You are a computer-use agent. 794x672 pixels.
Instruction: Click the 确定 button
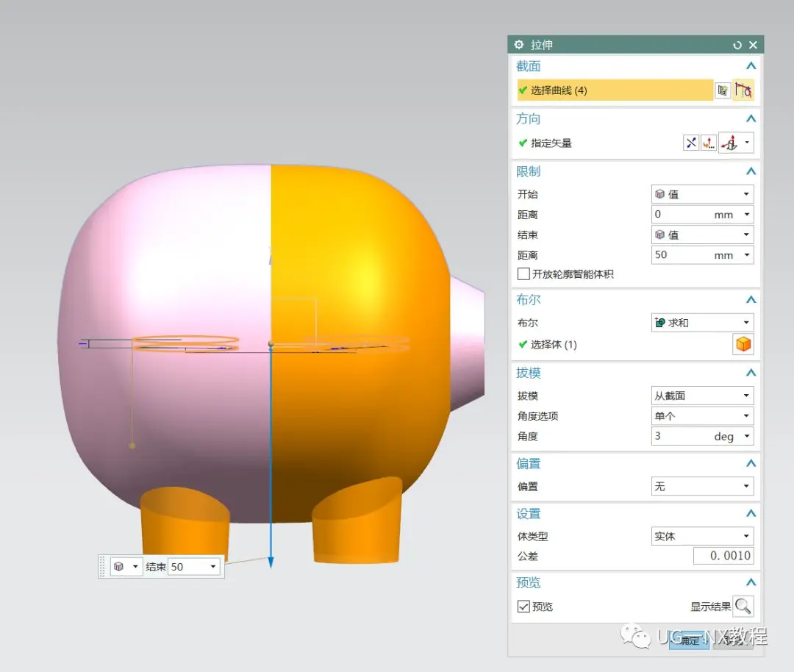pyautogui.click(x=689, y=640)
